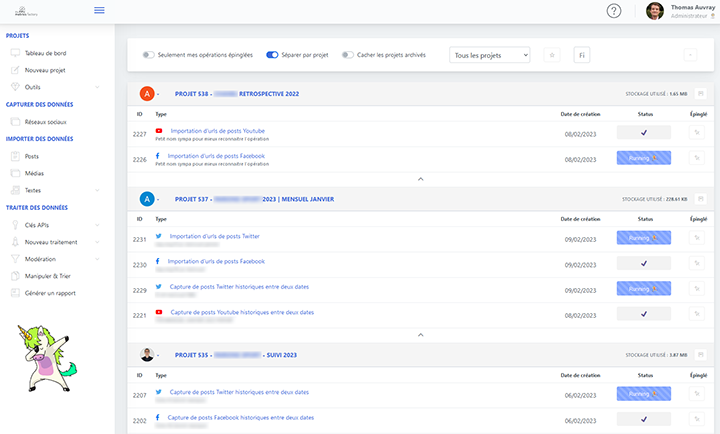The width and height of the screenshot is (720, 434).
Task: Click the 'Fi' filter button
Action: pyautogui.click(x=580, y=55)
